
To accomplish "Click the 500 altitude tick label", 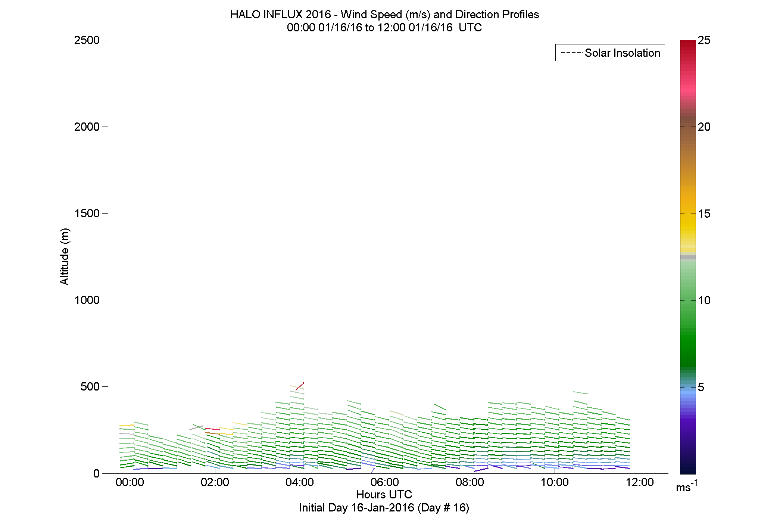I will tap(90, 387).
